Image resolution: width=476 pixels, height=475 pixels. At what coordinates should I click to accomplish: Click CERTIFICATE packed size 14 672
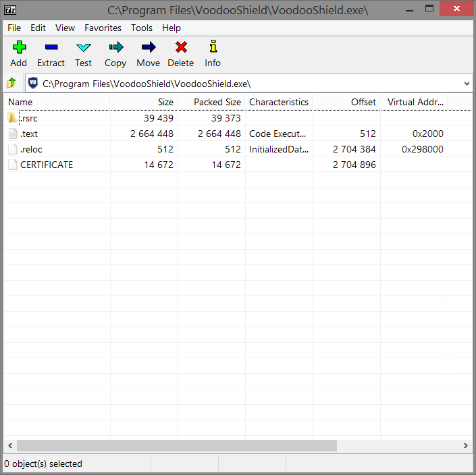pyautogui.click(x=226, y=165)
